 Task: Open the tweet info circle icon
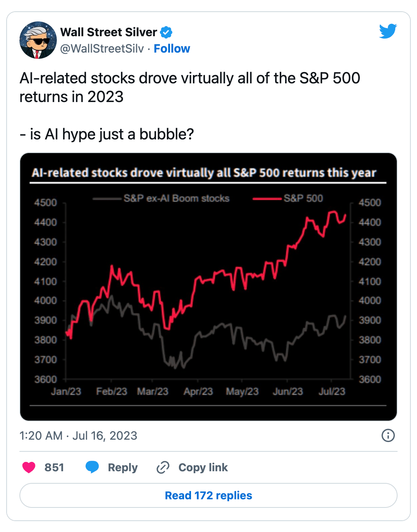tap(388, 435)
